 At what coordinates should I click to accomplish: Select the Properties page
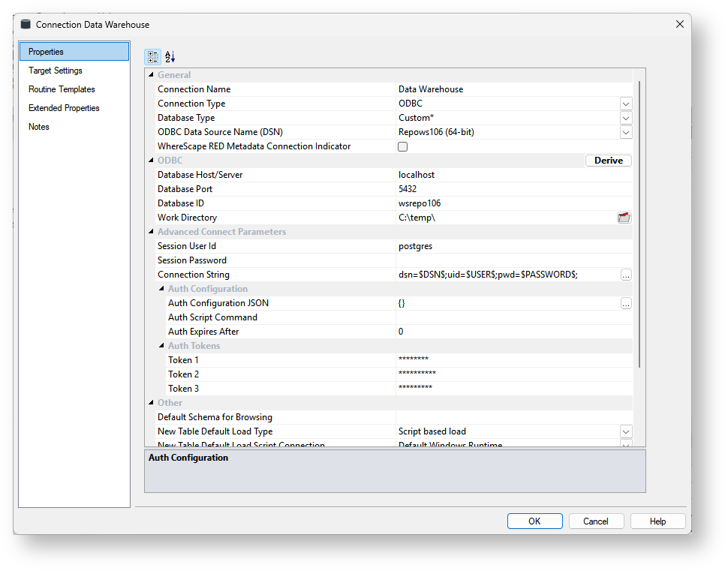coord(74,52)
